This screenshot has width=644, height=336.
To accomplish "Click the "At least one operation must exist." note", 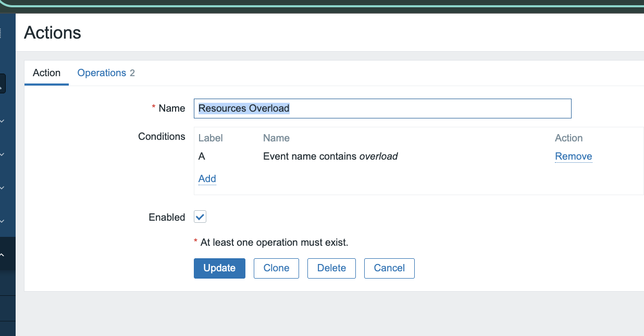I will 274,243.
